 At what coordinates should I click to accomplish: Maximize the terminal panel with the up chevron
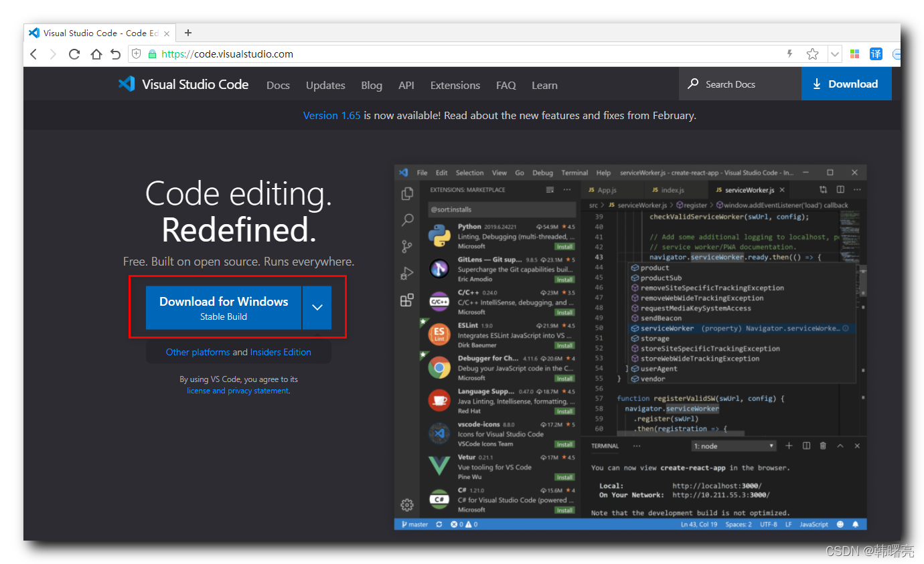(x=840, y=446)
